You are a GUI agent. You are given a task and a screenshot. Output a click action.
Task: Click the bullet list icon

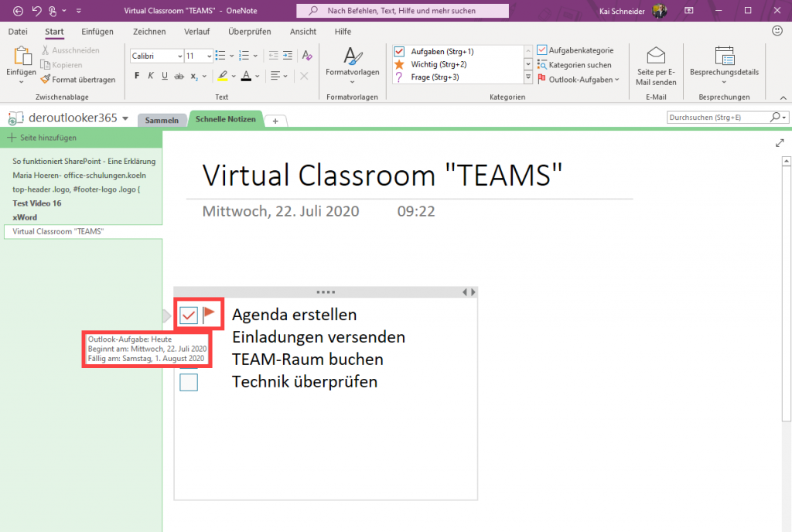pyautogui.click(x=220, y=56)
